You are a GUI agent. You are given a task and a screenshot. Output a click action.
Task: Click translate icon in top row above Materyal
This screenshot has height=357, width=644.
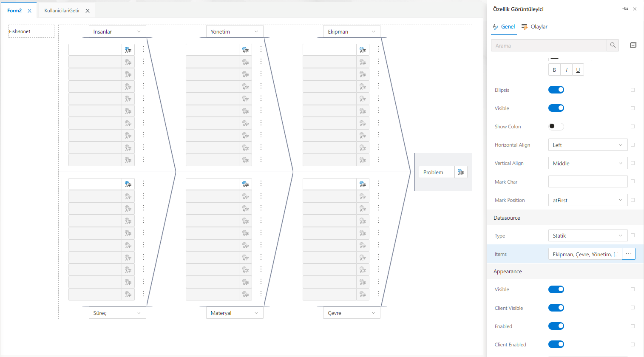245,184
